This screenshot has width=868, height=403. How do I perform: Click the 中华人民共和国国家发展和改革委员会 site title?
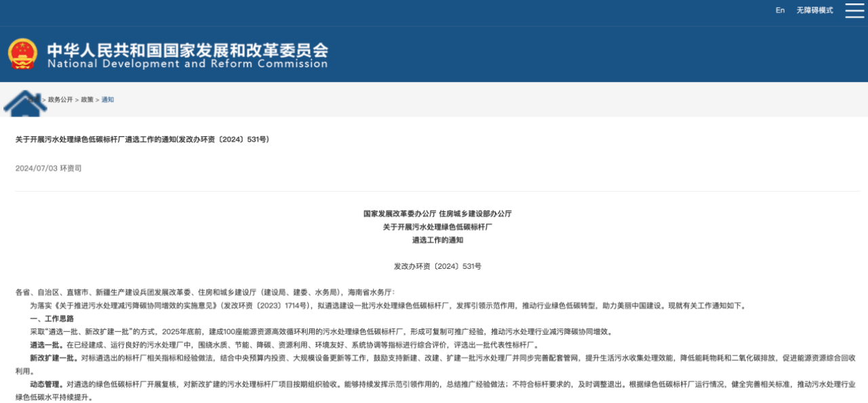187,49
